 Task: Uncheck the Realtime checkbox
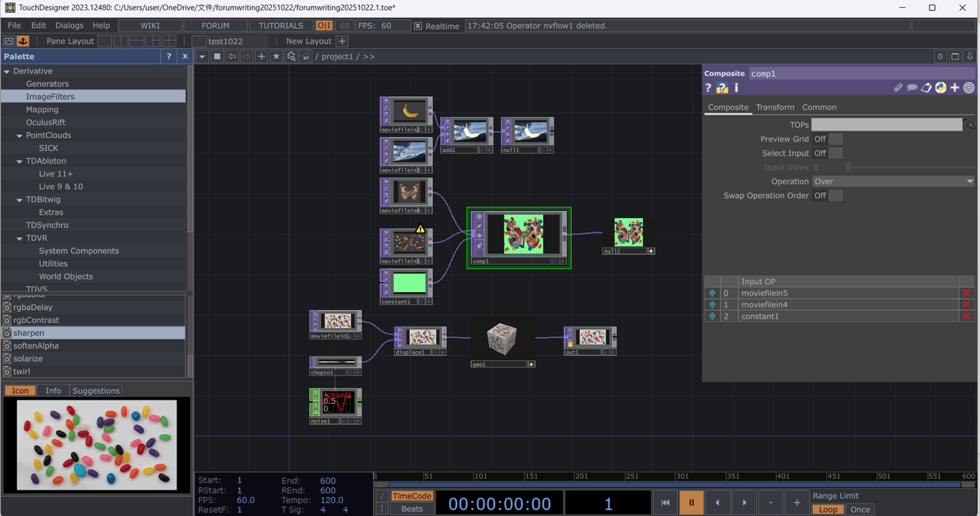point(418,26)
